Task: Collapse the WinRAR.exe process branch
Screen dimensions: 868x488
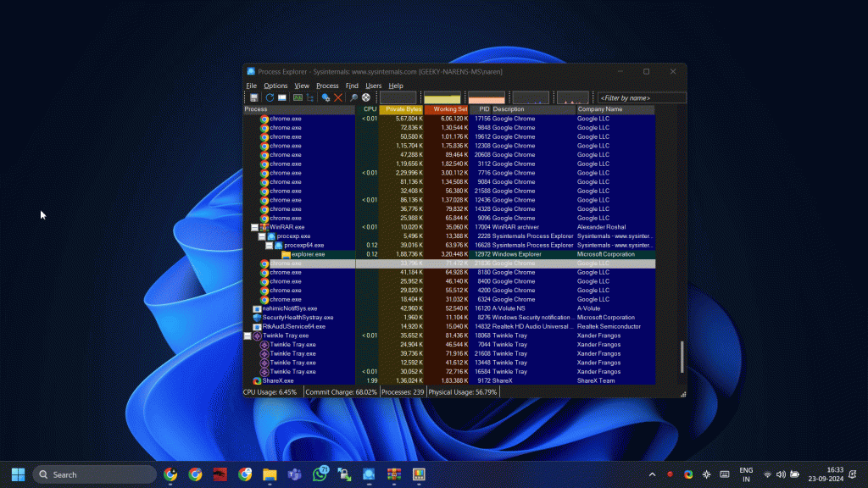Action: tap(256, 227)
